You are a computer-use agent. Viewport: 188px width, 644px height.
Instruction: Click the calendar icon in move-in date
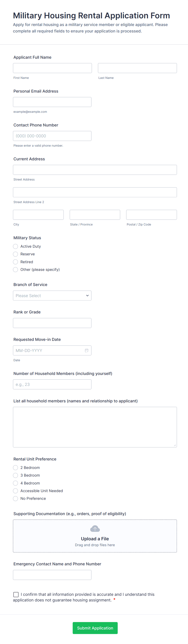pos(87,351)
